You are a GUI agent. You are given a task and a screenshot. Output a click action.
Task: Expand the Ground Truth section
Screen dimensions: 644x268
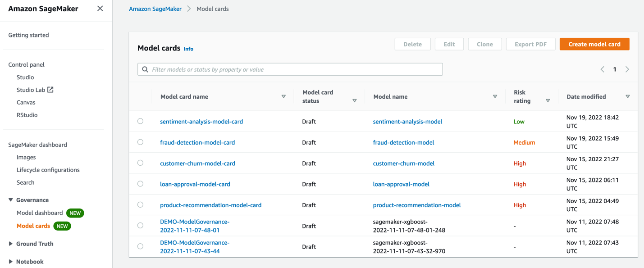[x=11, y=244]
